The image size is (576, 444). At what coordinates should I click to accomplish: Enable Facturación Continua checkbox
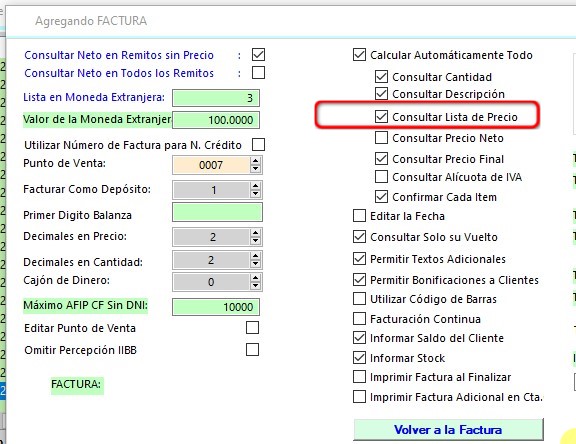359,318
